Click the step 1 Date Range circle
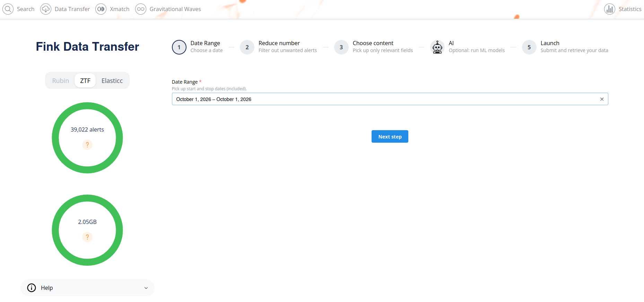 coord(179,47)
